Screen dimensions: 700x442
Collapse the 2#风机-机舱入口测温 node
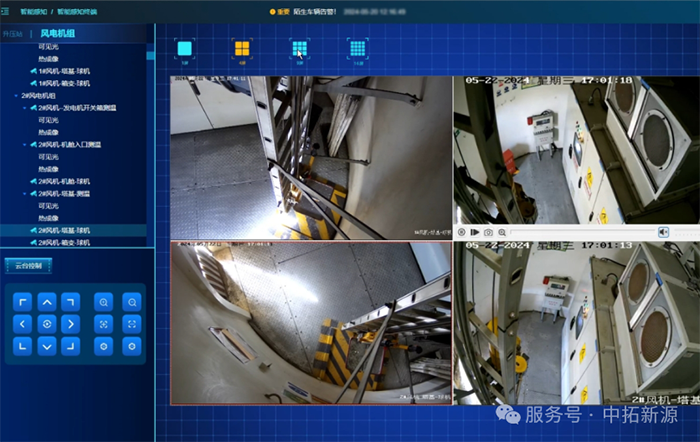point(25,144)
